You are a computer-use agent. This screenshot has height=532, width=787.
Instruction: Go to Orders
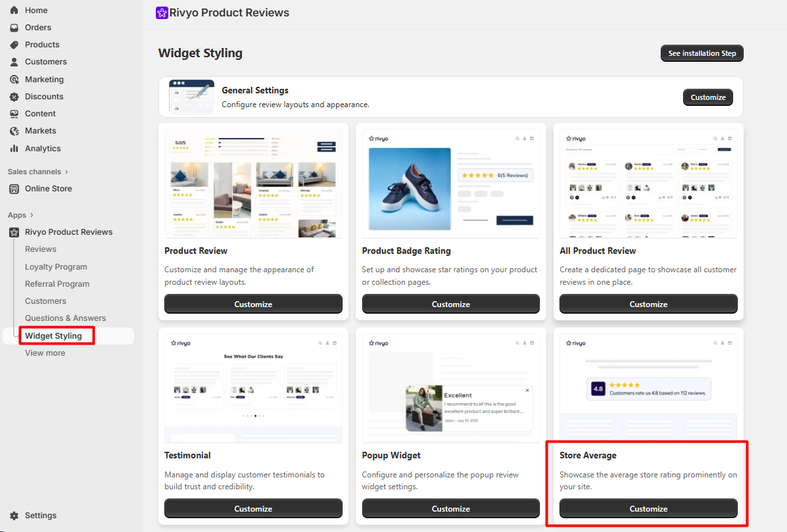tap(38, 28)
